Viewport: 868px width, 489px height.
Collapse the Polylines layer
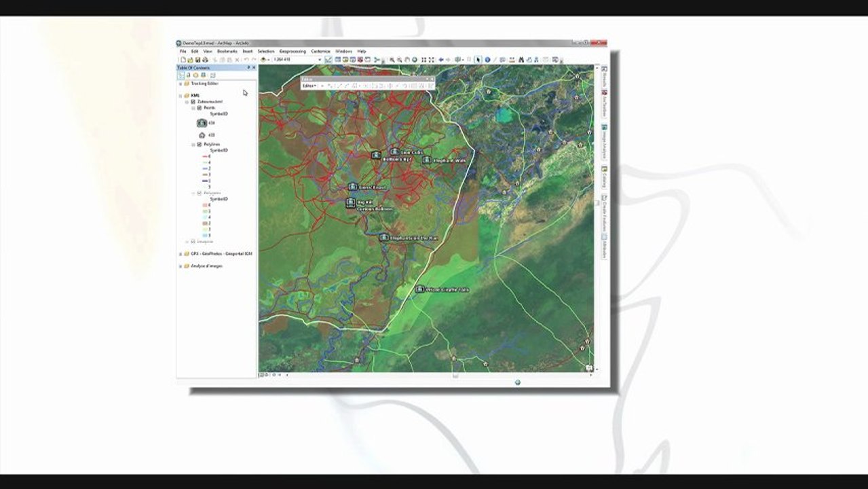(193, 145)
